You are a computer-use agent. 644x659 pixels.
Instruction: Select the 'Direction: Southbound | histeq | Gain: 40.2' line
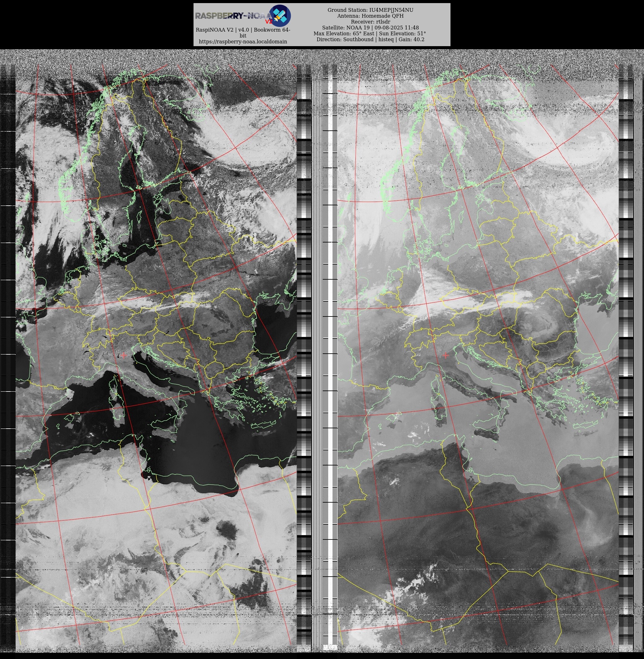coord(370,39)
